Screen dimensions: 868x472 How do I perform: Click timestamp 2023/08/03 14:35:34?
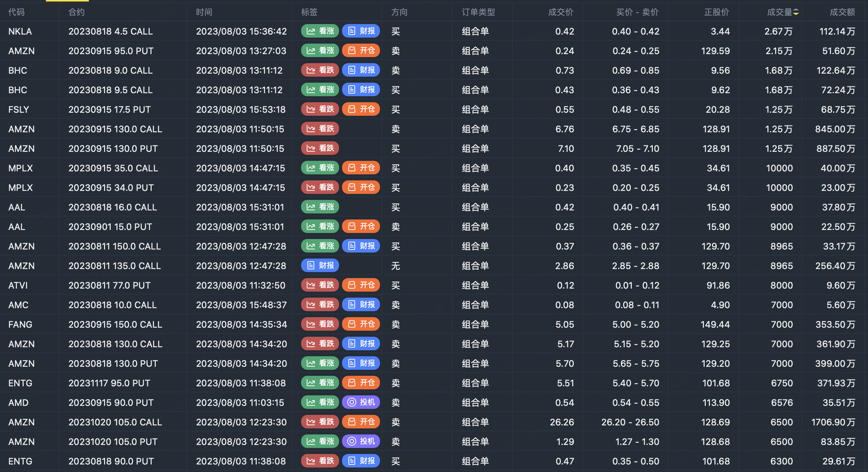(x=241, y=324)
